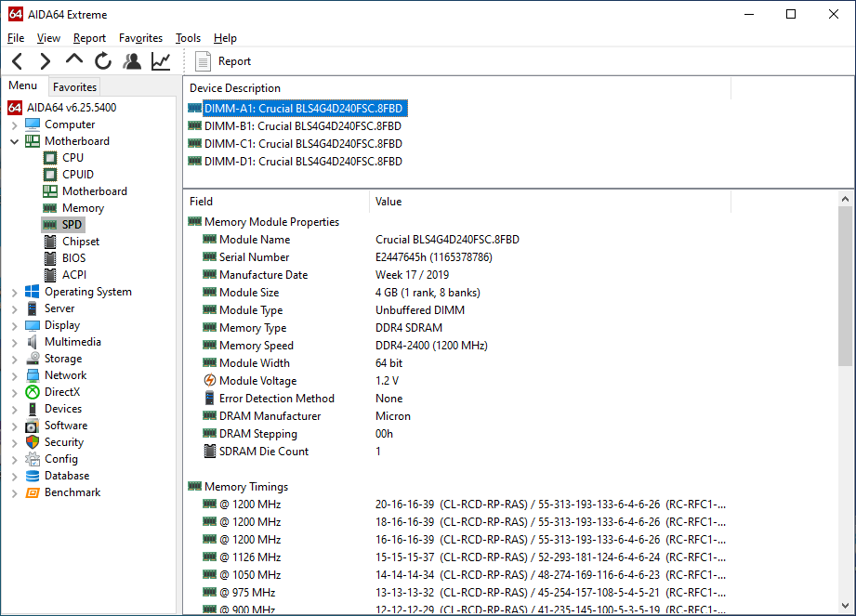Select the CPUID icon in tree
Screen dimensions: 856x616
(49, 175)
